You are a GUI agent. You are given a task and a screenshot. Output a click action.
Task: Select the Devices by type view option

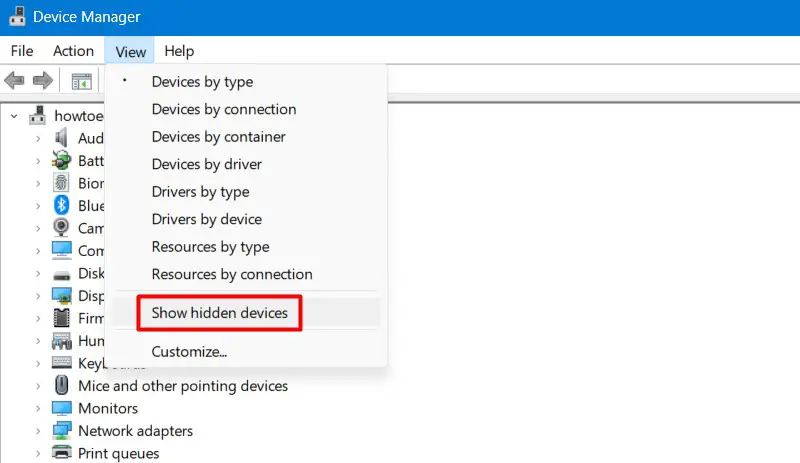pyautogui.click(x=202, y=82)
